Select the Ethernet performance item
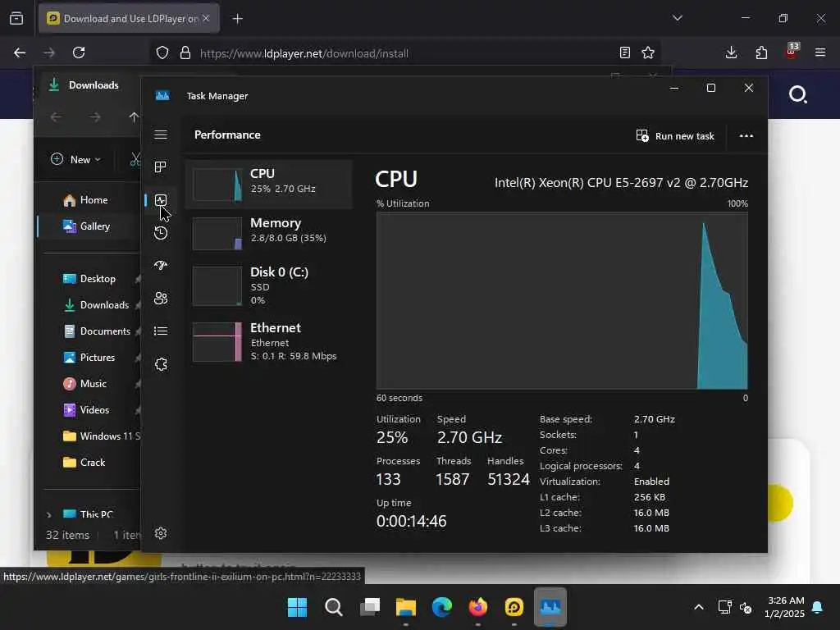The width and height of the screenshot is (840, 630). (269, 342)
